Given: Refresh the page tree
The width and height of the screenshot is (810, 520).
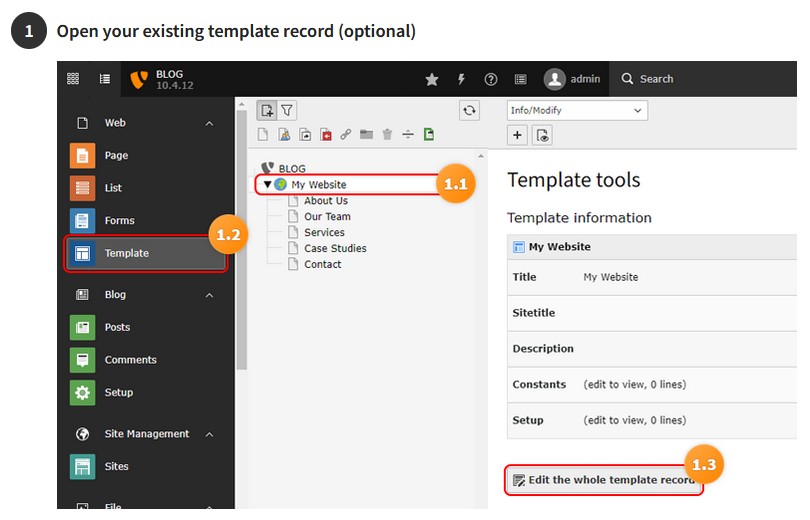Looking at the screenshot, I should pos(469,111).
